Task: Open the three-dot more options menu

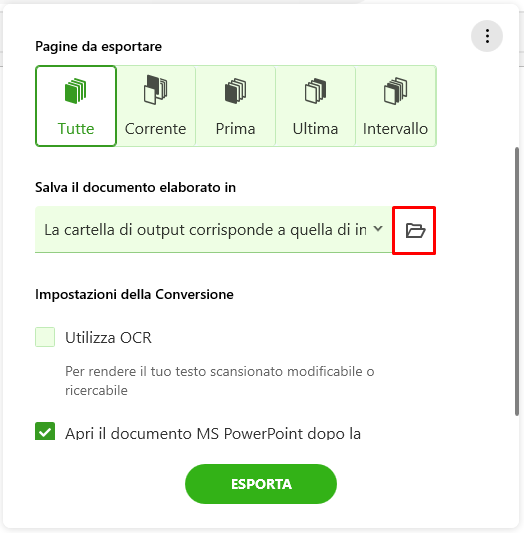Action: 487,36
